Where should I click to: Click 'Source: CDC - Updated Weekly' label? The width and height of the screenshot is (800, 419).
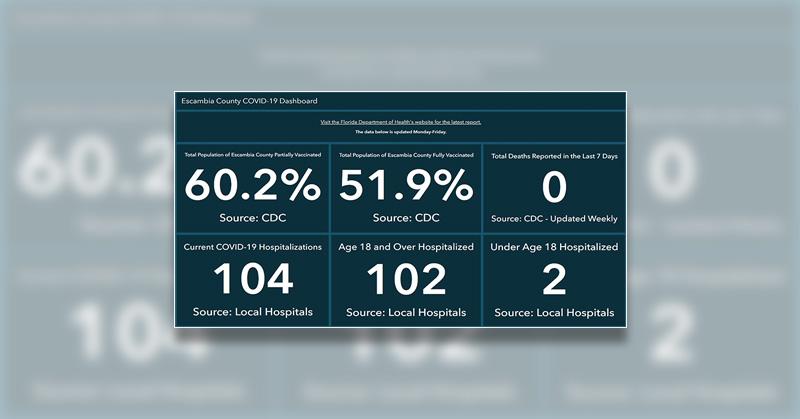point(554,218)
